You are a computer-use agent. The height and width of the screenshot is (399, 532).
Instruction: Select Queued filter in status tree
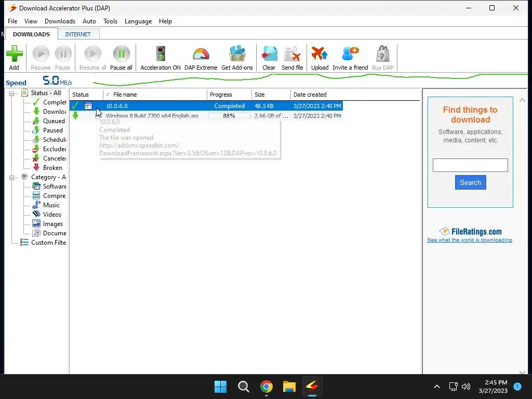tap(49, 121)
